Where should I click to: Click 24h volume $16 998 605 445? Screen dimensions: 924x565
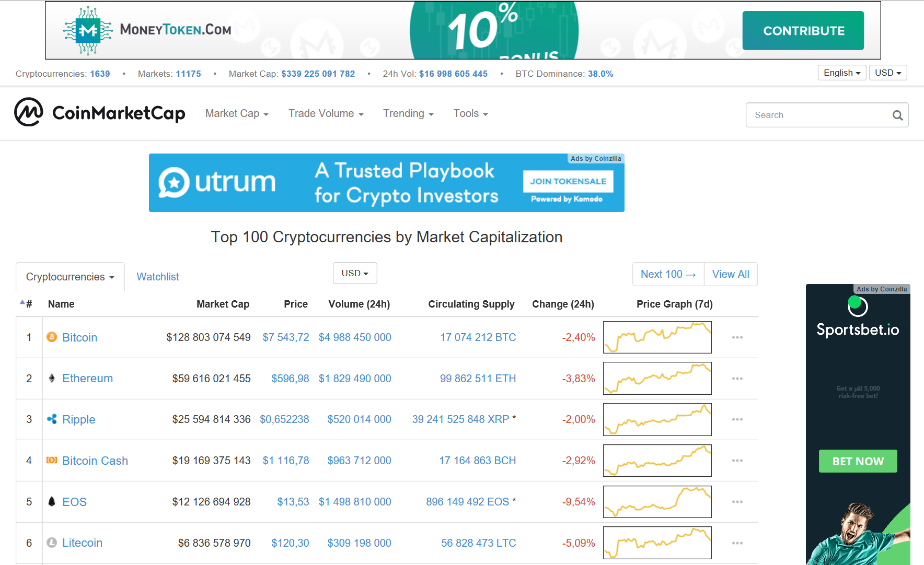(x=453, y=74)
